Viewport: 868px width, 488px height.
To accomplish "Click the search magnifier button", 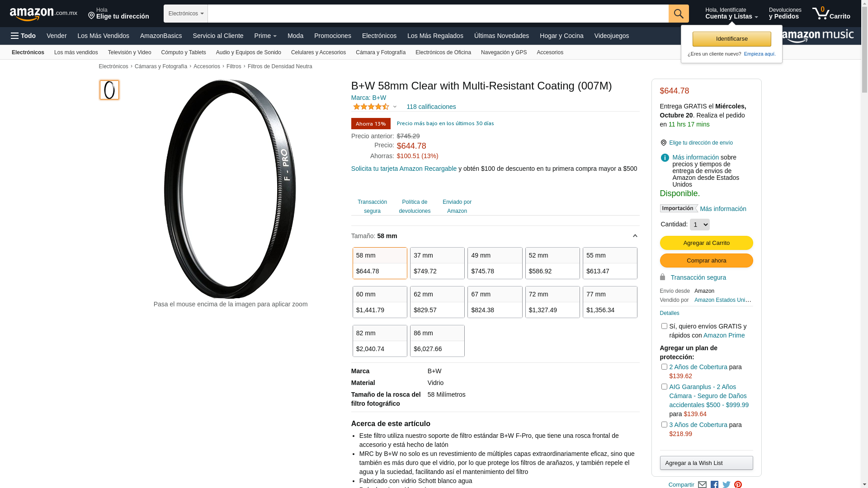I will coord(679,14).
